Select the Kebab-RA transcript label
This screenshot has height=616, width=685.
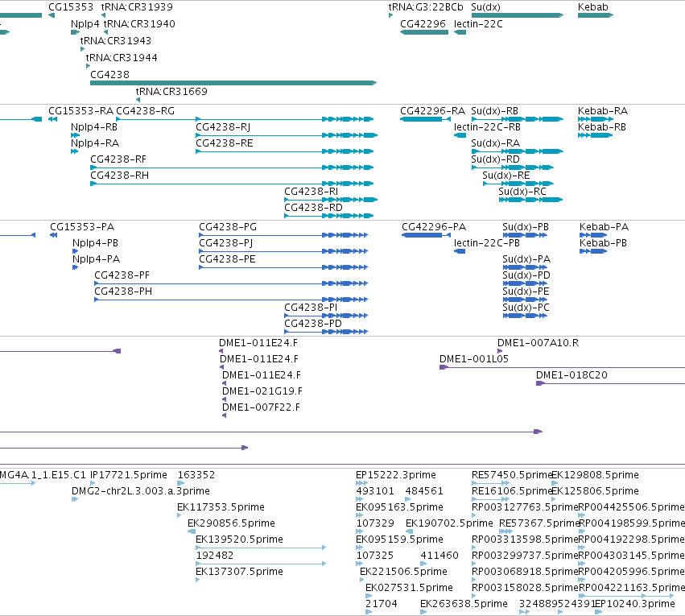pyautogui.click(x=603, y=111)
